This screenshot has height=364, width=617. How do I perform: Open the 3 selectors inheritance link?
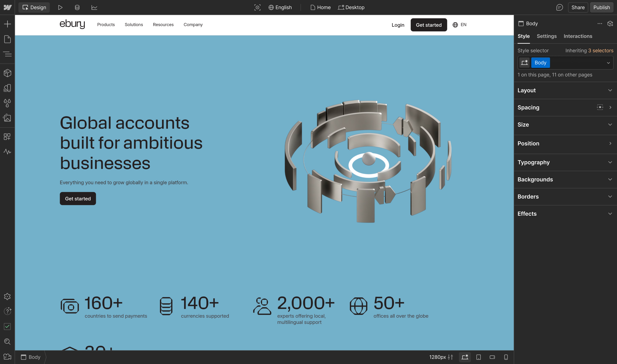coord(601,51)
